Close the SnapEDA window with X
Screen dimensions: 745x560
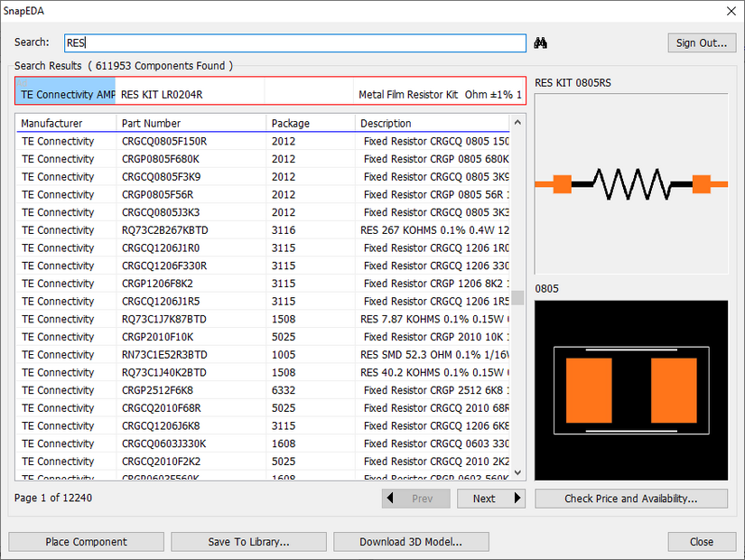click(731, 11)
